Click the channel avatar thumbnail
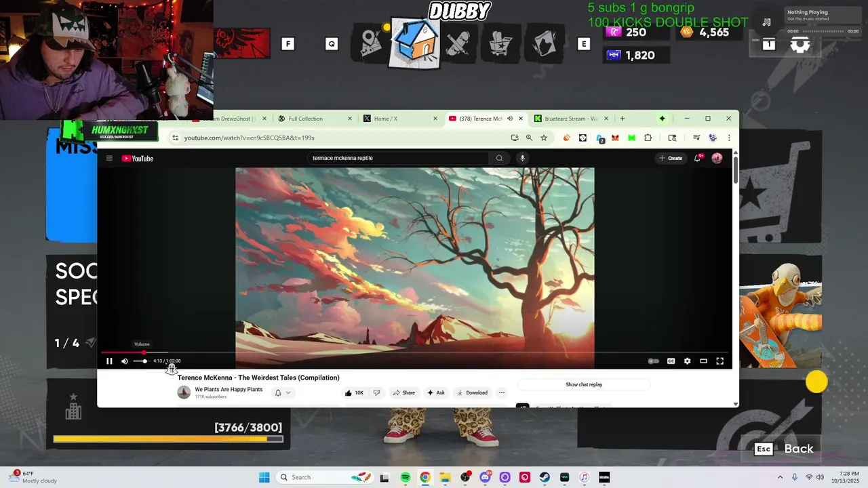868x488 pixels. pyautogui.click(x=184, y=392)
